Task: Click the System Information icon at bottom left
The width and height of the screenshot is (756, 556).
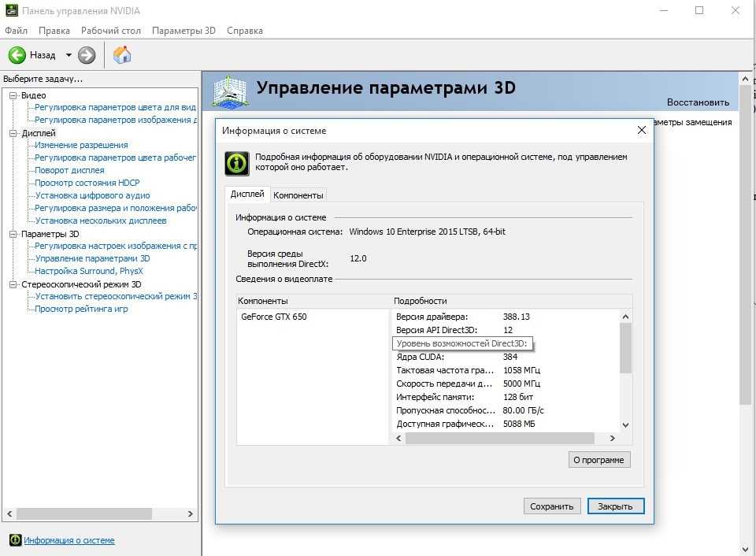Action: 14,540
